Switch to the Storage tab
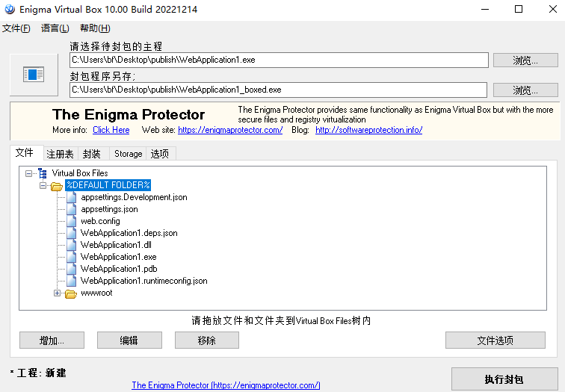The image size is (565, 392). point(128,154)
